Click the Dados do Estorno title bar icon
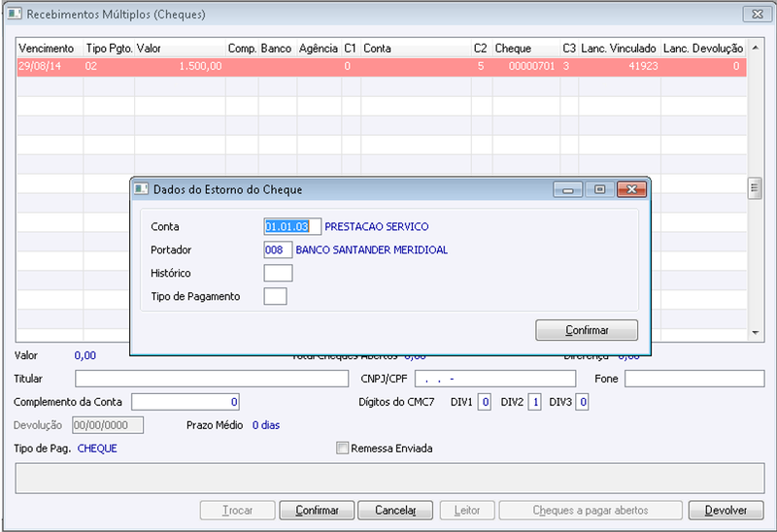This screenshot has height=532, width=777. pyautogui.click(x=141, y=189)
